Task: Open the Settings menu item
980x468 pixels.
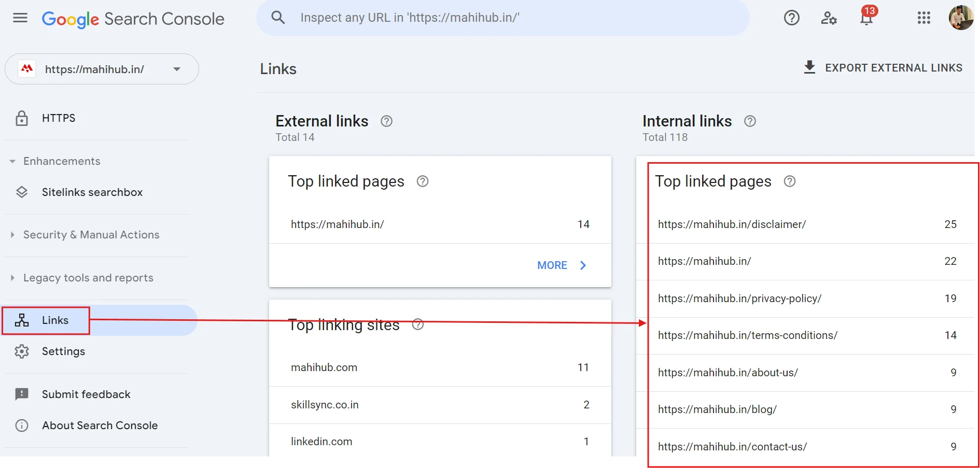Action: point(63,351)
